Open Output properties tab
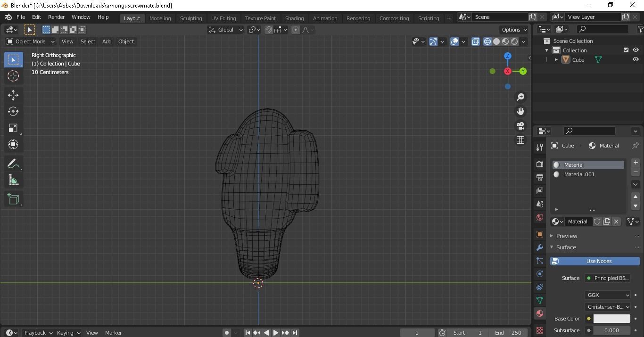 pyautogui.click(x=540, y=178)
